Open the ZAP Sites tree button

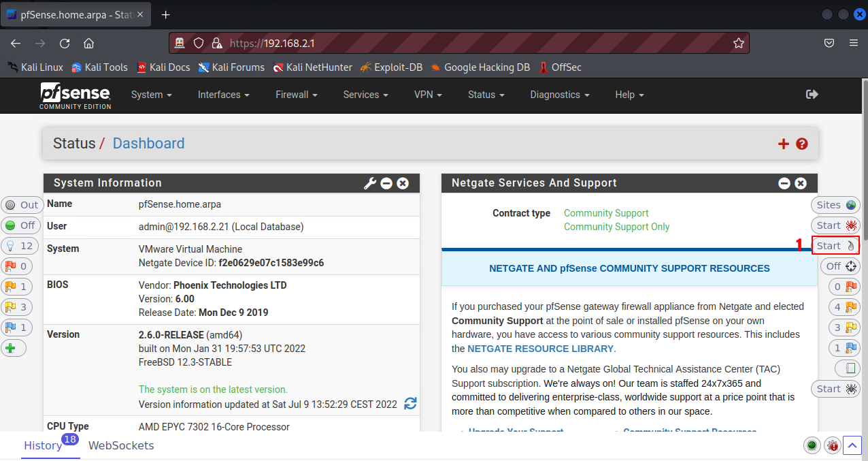[835, 205]
